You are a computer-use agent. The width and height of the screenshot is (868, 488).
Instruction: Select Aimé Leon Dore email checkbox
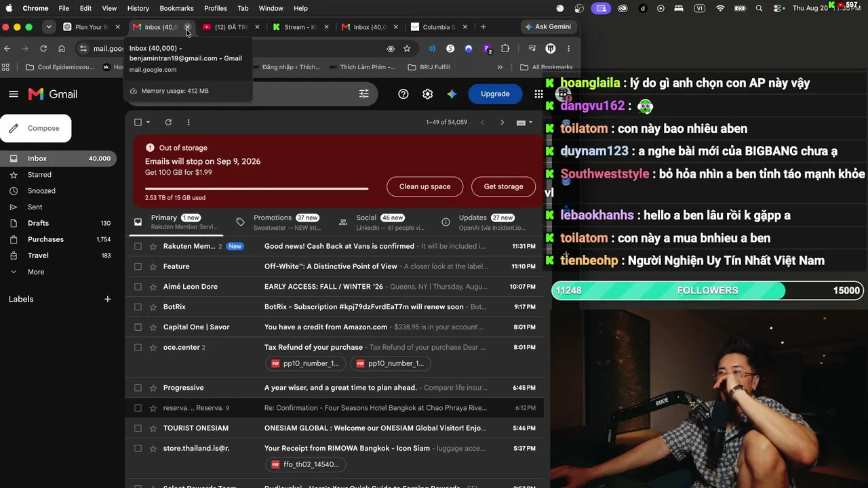tap(138, 287)
